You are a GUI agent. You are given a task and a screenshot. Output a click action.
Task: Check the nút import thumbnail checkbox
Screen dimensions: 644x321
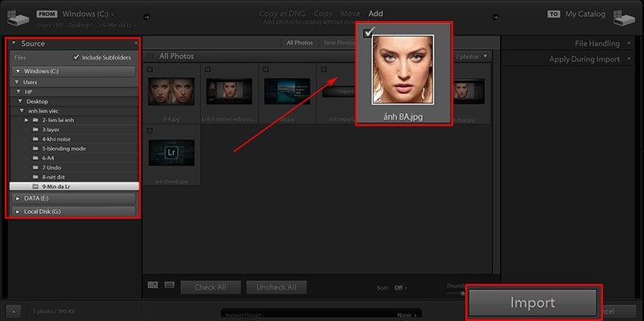tap(324, 69)
